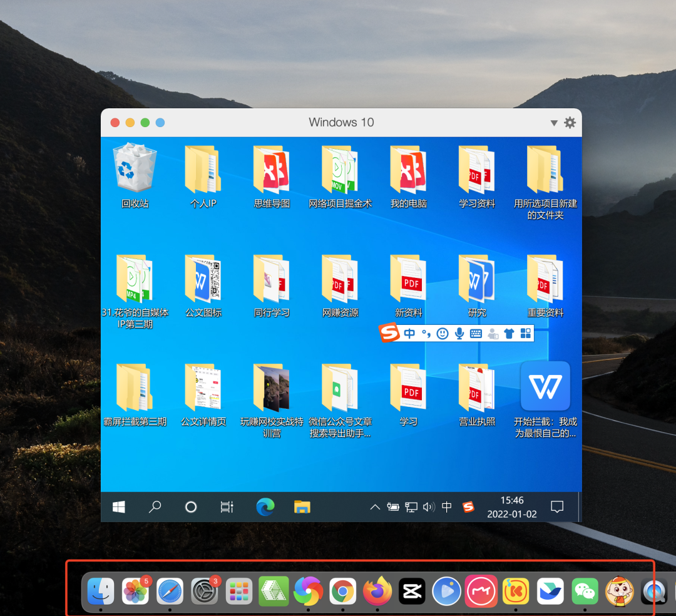Open the 新资料 folder
The width and height of the screenshot is (676, 616).
pos(408,285)
